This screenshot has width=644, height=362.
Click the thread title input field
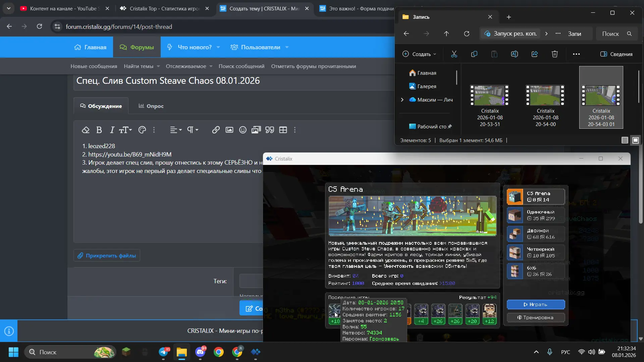click(x=234, y=81)
